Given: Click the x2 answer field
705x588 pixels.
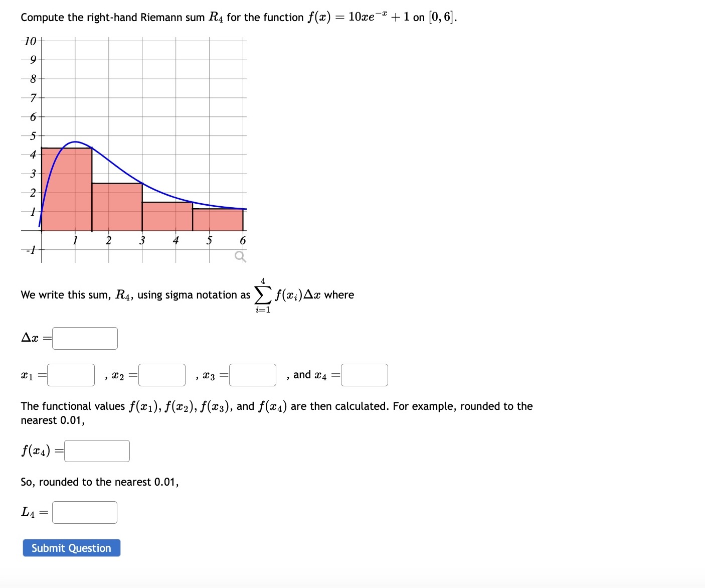Looking at the screenshot, I should pos(161,375).
